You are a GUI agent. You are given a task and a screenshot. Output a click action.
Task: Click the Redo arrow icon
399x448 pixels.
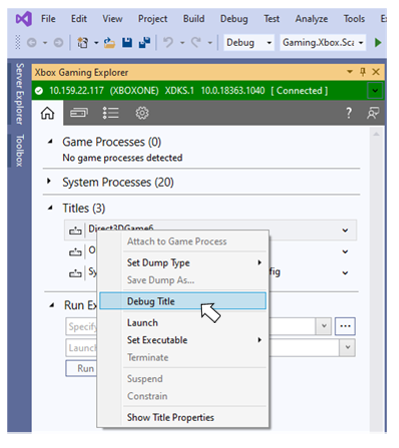pos(196,43)
